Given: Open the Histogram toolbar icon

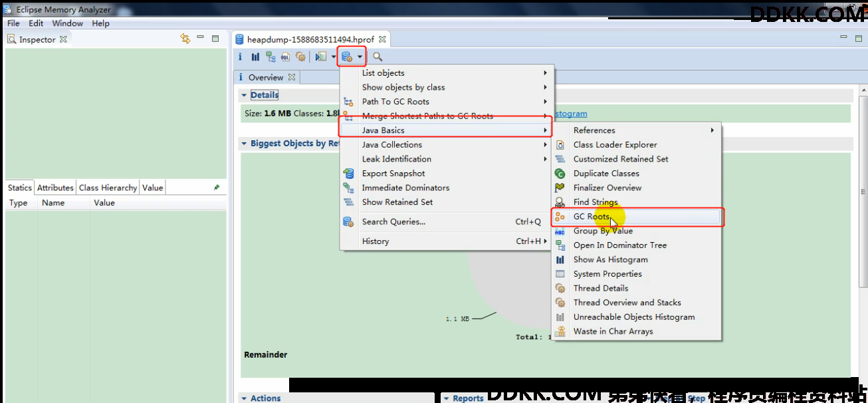Looking at the screenshot, I should [255, 57].
